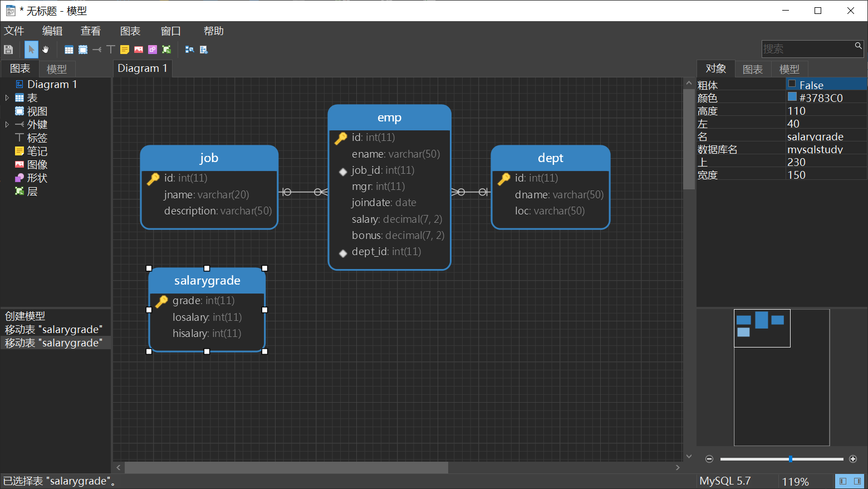Choose the purple shape tool in toolbar
868x489 pixels.
pyautogui.click(x=153, y=50)
